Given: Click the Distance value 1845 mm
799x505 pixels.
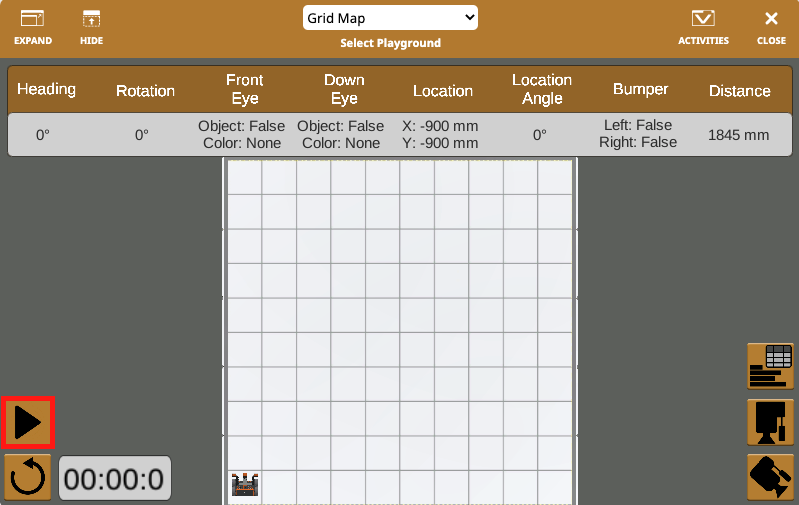Looking at the screenshot, I should (739, 134).
